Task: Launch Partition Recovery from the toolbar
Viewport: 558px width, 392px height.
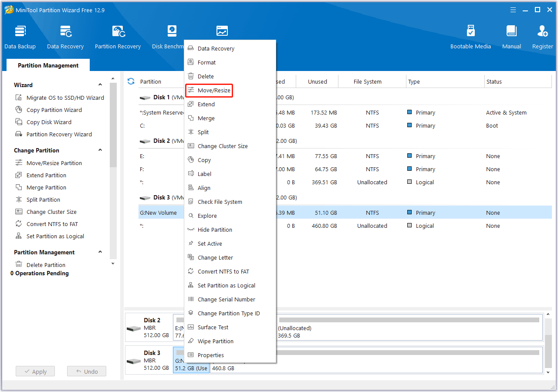Action: (x=118, y=37)
